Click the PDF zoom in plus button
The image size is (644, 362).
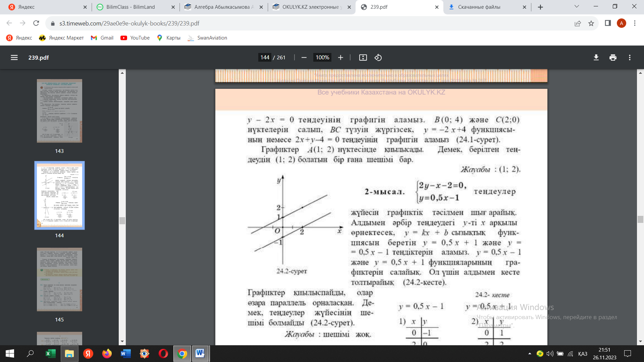pos(340,58)
